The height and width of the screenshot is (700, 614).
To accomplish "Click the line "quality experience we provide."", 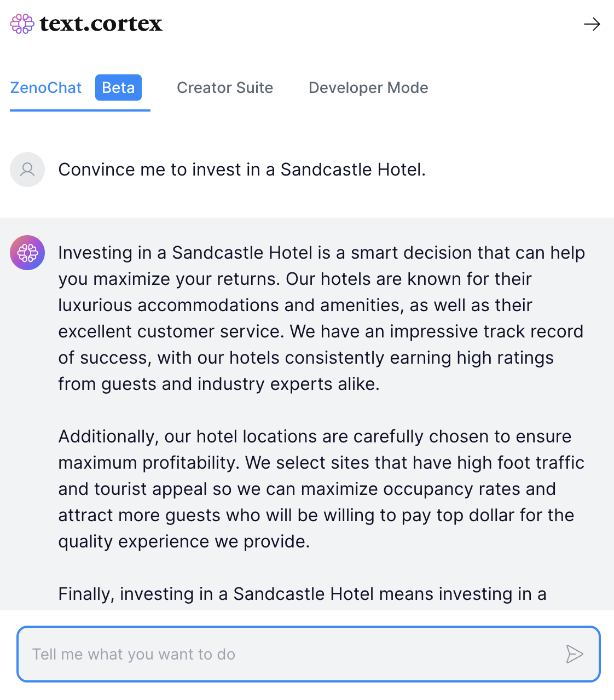I will click(184, 541).
